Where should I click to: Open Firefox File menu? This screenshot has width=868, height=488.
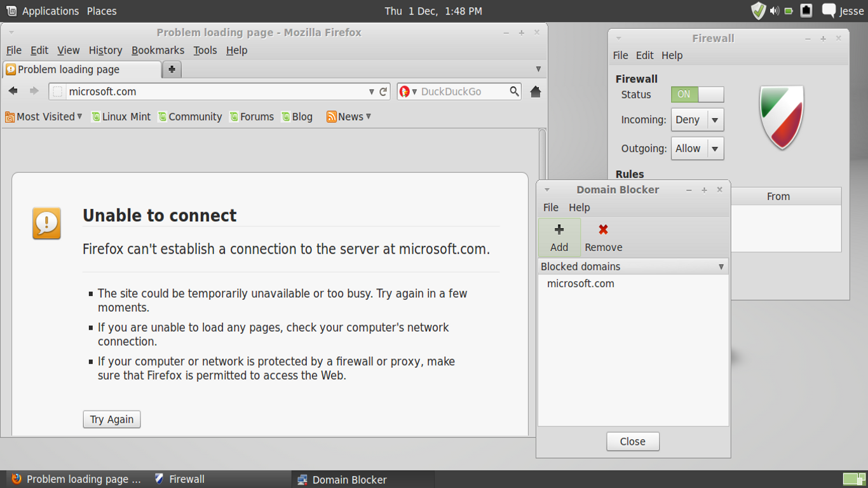(x=14, y=50)
